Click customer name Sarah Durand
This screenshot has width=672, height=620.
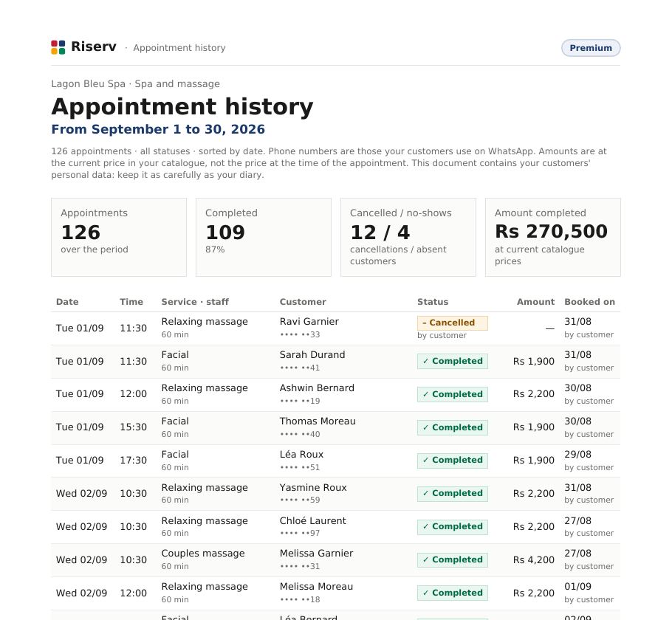312,355
